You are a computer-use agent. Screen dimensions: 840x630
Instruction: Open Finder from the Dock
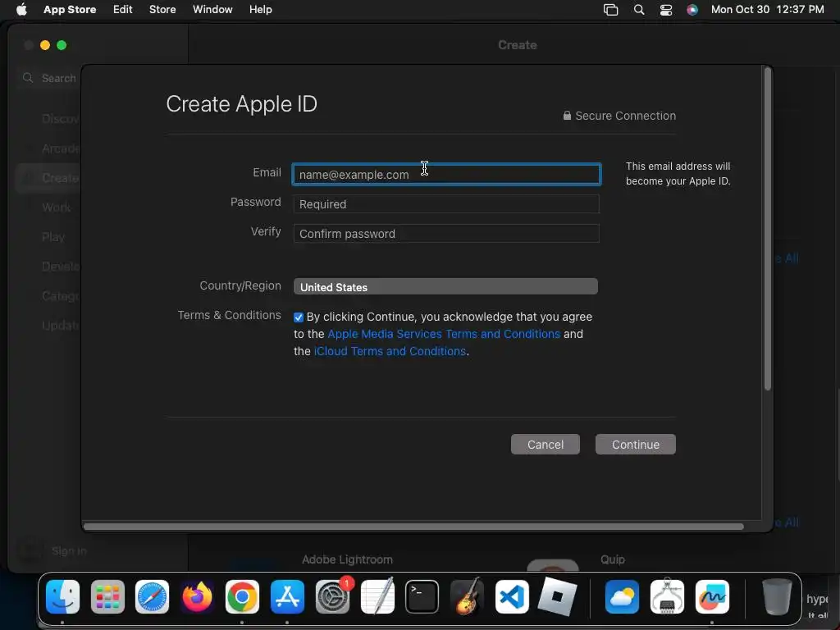[x=62, y=596]
